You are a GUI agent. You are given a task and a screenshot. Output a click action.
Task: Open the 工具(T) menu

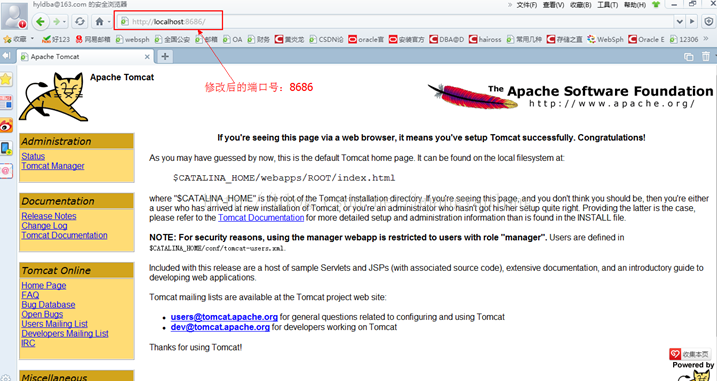[x=607, y=5]
